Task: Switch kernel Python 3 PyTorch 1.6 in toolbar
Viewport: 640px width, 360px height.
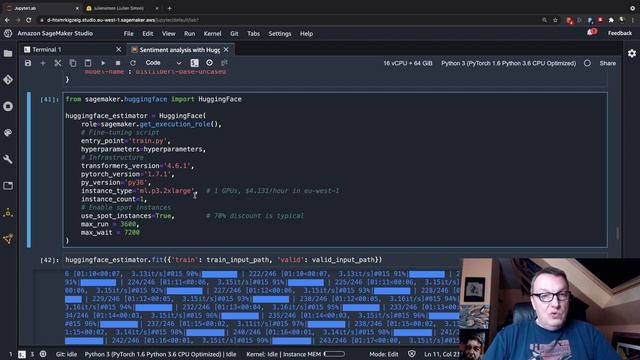Action: point(508,63)
